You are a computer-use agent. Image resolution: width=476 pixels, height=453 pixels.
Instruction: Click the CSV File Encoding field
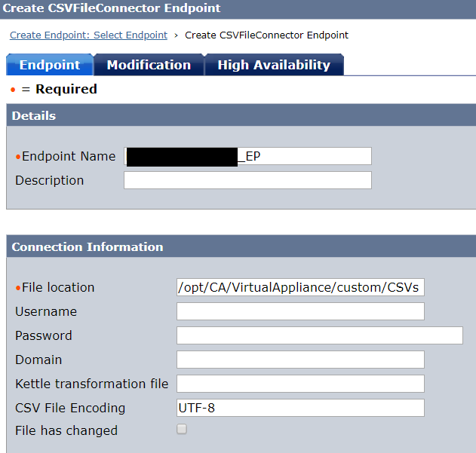coord(300,408)
